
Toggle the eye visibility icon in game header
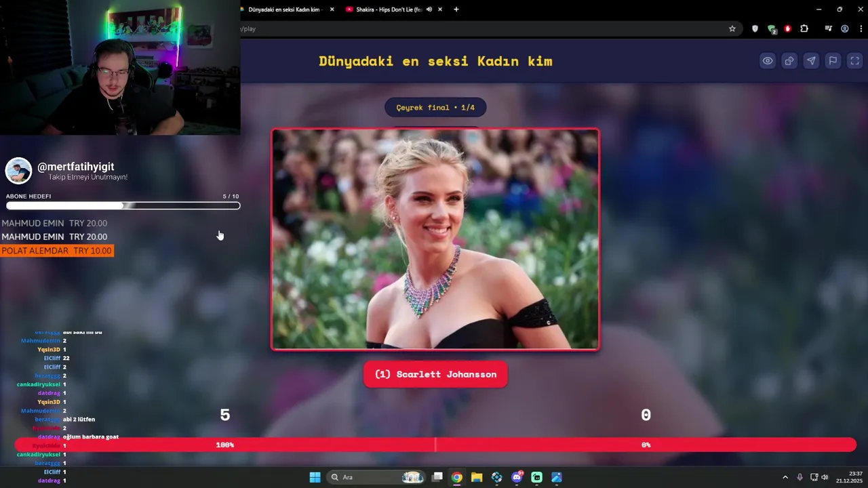coord(768,61)
